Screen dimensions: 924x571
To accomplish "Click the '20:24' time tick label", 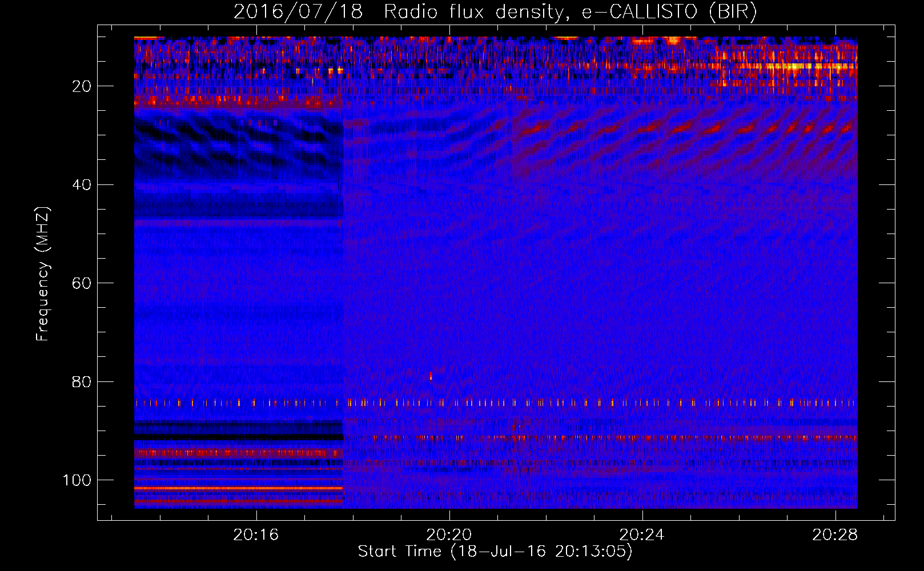I will click(x=642, y=535).
